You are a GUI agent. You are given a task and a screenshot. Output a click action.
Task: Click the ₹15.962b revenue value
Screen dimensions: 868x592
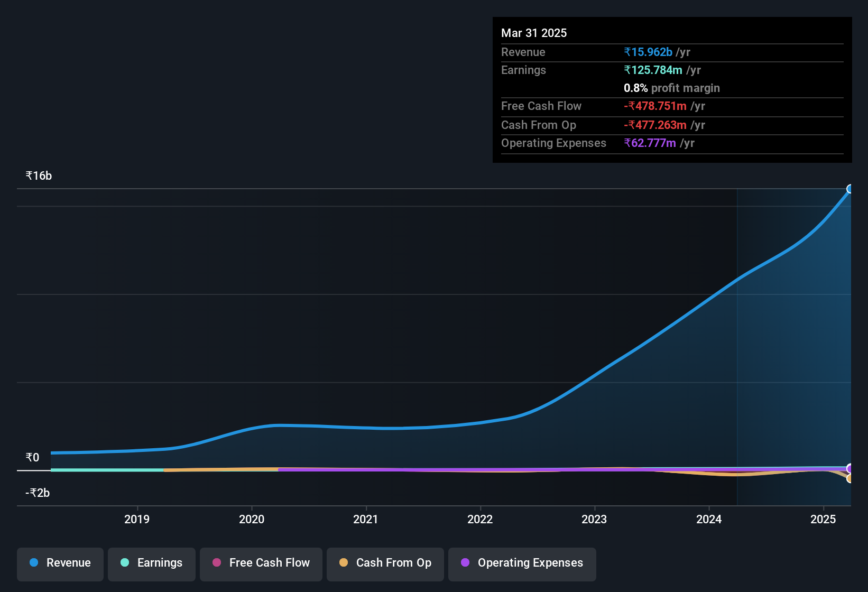pyautogui.click(x=648, y=52)
